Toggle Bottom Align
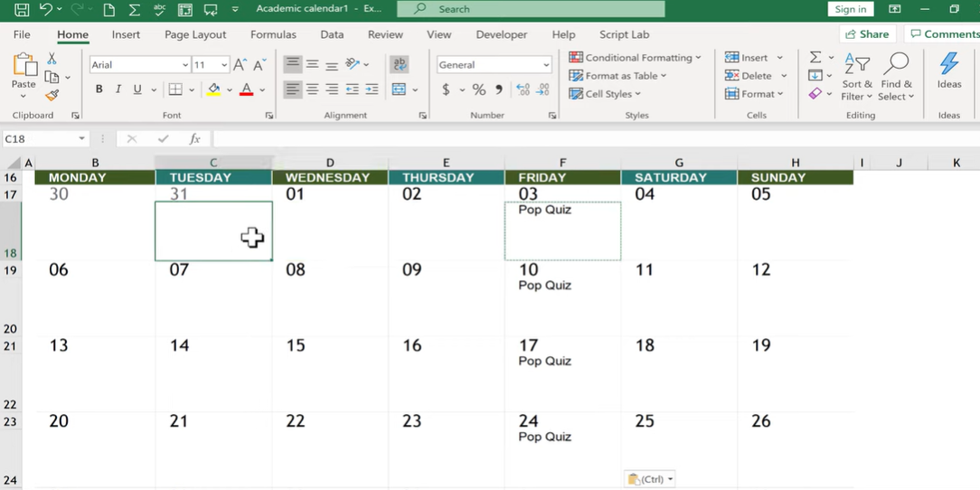Image resolution: width=980 pixels, height=490 pixels. [332, 64]
